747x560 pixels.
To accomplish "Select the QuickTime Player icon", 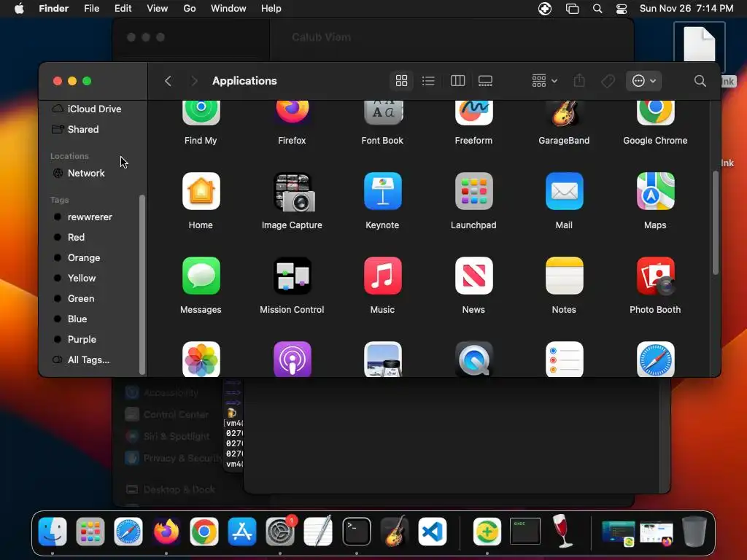I will [x=473, y=359].
